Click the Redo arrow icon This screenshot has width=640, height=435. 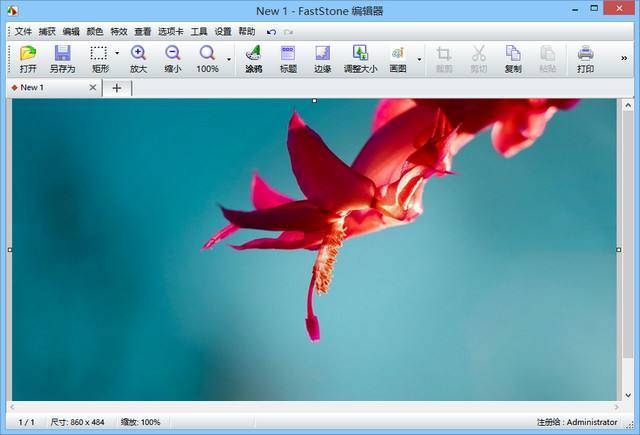[x=289, y=32]
